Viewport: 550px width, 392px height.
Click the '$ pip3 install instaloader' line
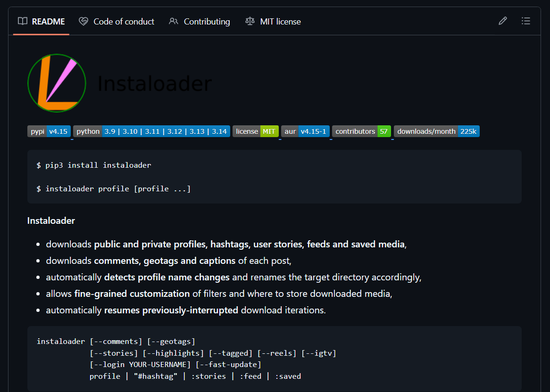[94, 165]
